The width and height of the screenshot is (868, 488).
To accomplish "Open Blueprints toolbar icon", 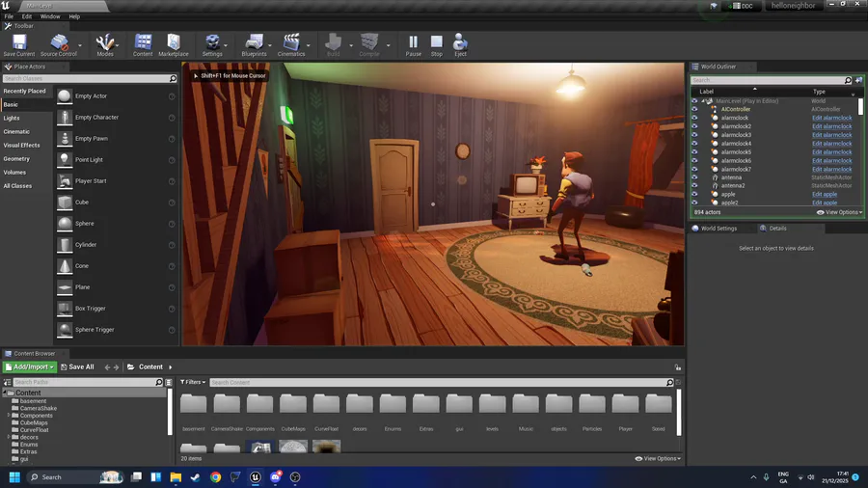I will (254, 45).
